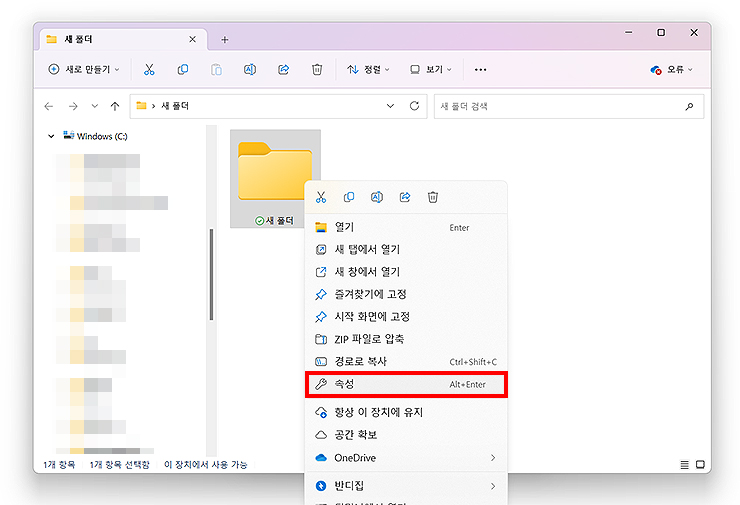Screen dimensions: 740x505
Task: Expand the recent locations chevron
Action: coord(94,106)
